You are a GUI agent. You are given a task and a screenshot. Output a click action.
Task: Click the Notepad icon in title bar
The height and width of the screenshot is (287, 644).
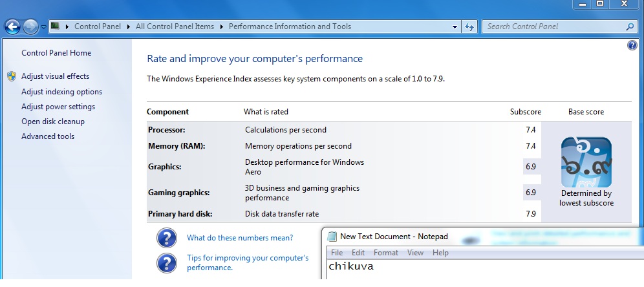(x=332, y=237)
